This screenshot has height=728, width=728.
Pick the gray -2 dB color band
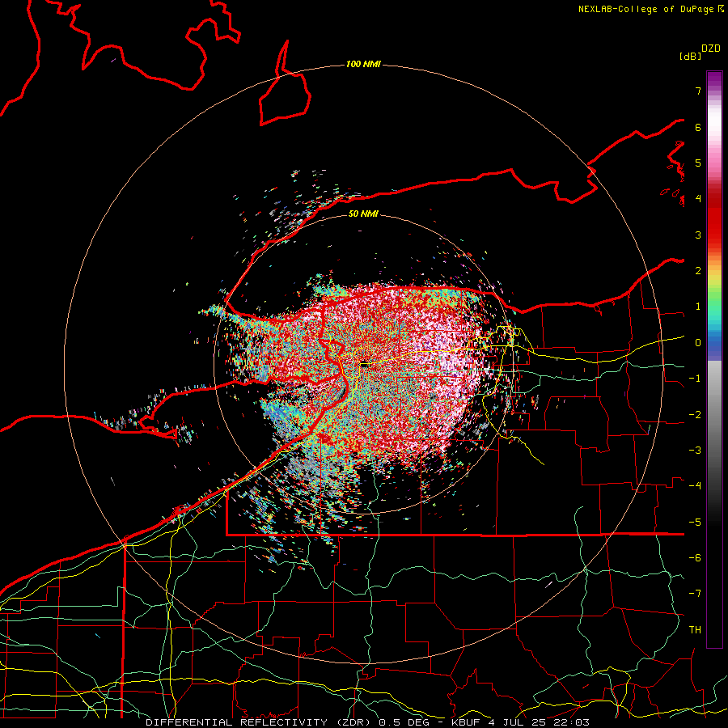[714, 415]
